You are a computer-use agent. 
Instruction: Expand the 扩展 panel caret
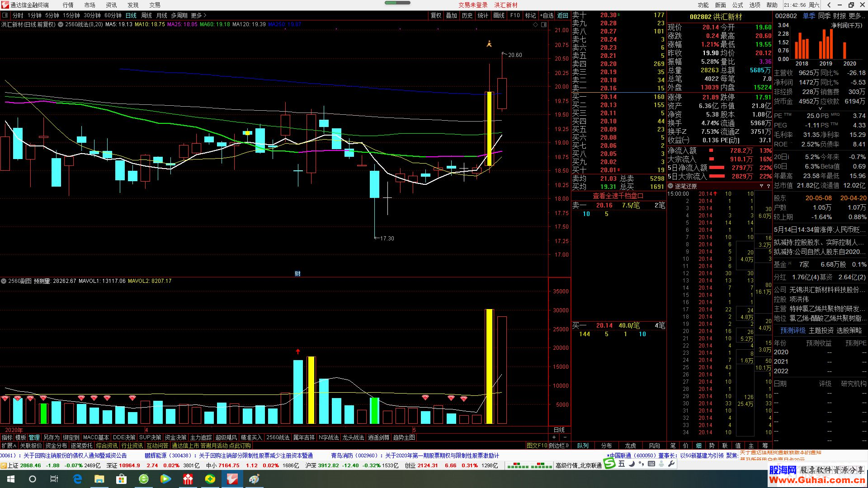15,446
